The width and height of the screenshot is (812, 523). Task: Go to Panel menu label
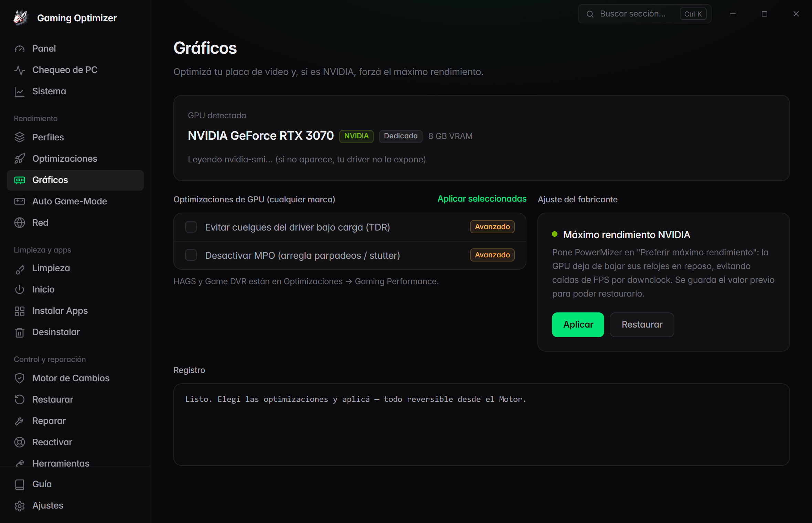[x=44, y=49]
